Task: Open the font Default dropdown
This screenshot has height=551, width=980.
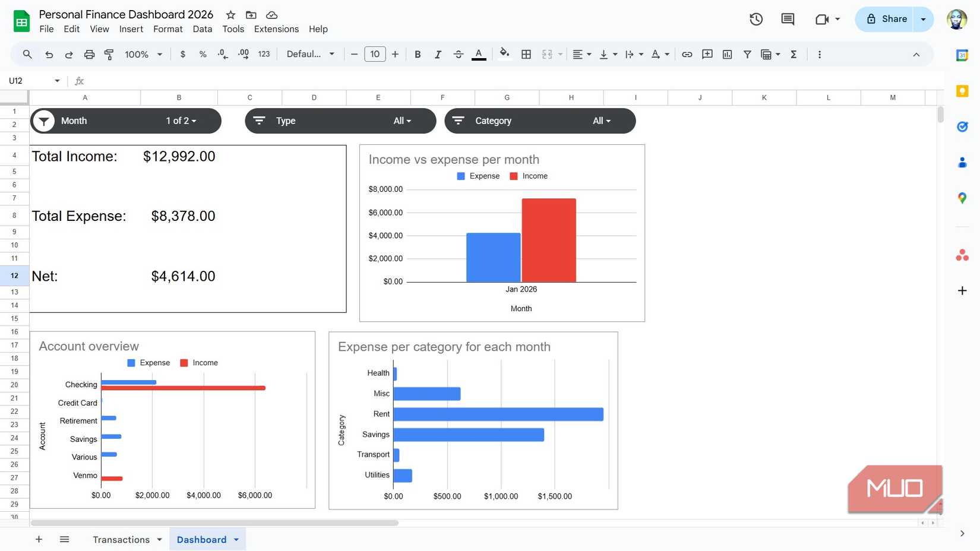Action: tap(311, 55)
